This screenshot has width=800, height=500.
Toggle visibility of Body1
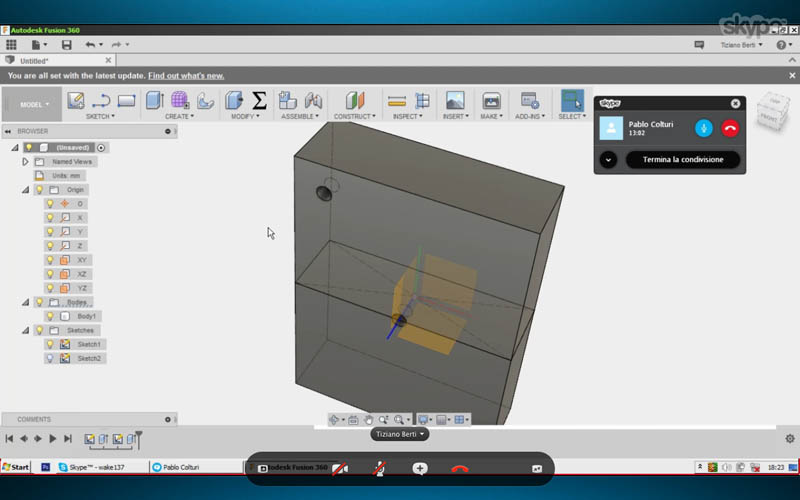[50, 316]
